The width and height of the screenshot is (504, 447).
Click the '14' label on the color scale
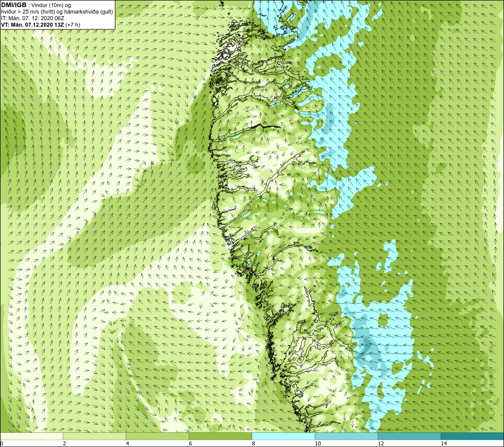444,443
